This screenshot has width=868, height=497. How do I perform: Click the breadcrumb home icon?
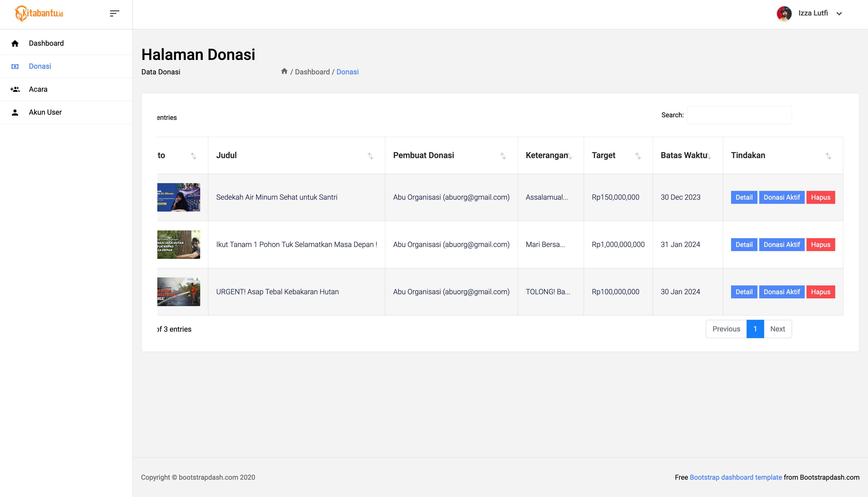pos(284,71)
